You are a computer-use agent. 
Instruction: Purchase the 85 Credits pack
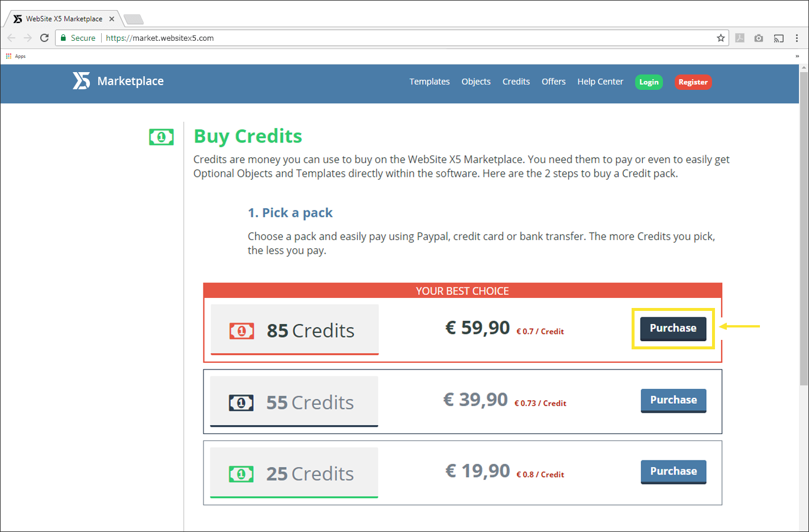coord(673,328)
